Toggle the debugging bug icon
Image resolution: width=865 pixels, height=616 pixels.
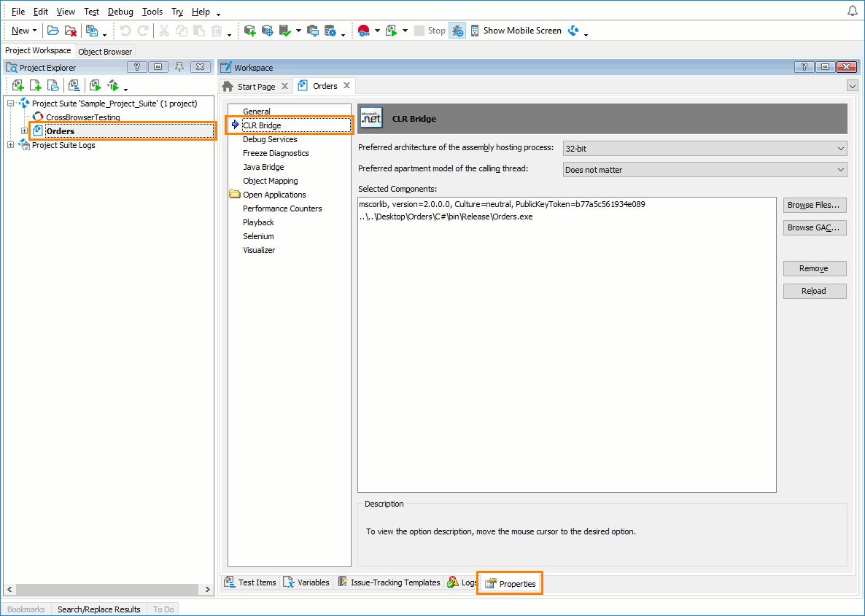point(457,31)
